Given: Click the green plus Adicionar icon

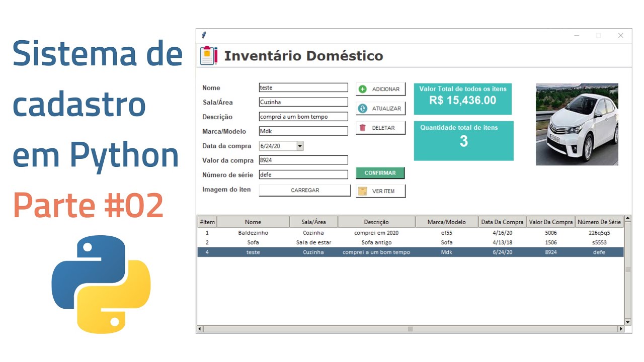Looking at the screenshot, I should coord(362,89).
